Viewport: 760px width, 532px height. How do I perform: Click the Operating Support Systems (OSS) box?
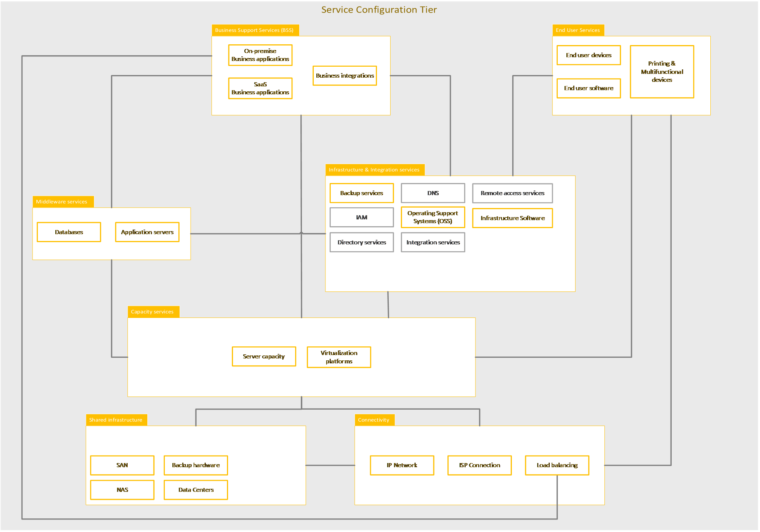(432, 217)
